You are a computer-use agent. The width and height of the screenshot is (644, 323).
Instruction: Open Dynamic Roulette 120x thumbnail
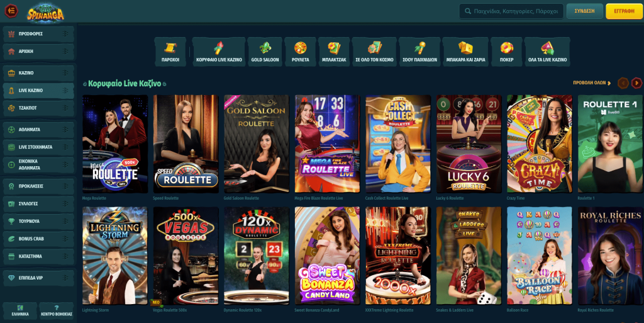tap(257, 256)
